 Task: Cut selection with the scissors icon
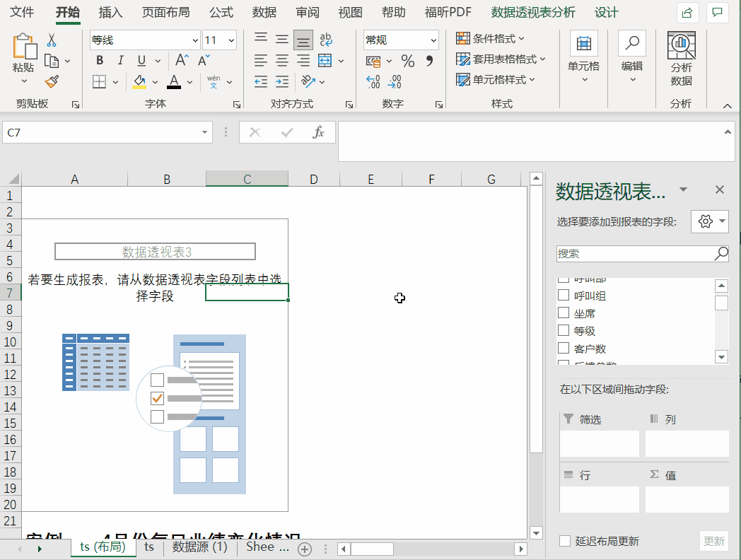(x=52, y=40)
